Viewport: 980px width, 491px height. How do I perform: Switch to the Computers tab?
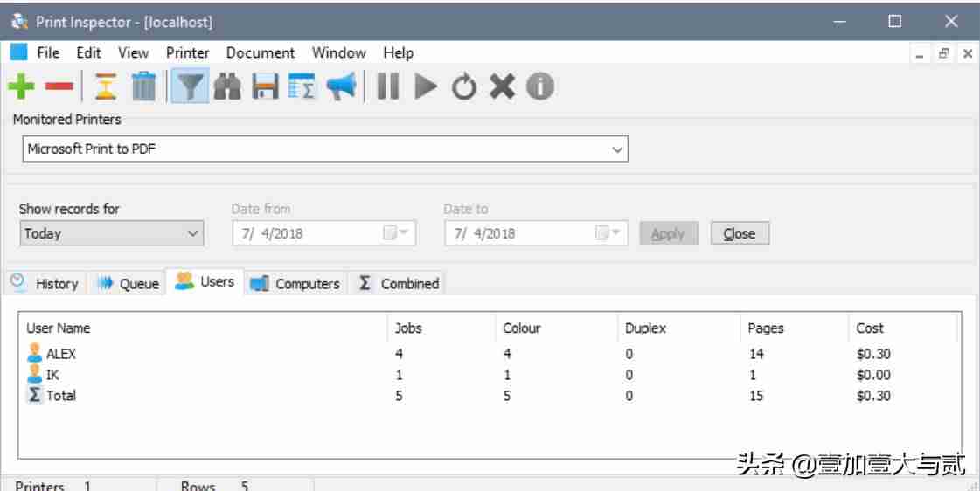click(x=295, y=283)
